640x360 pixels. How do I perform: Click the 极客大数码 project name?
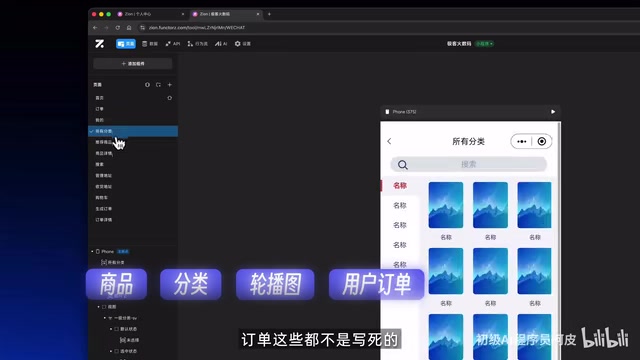[459, 44]
